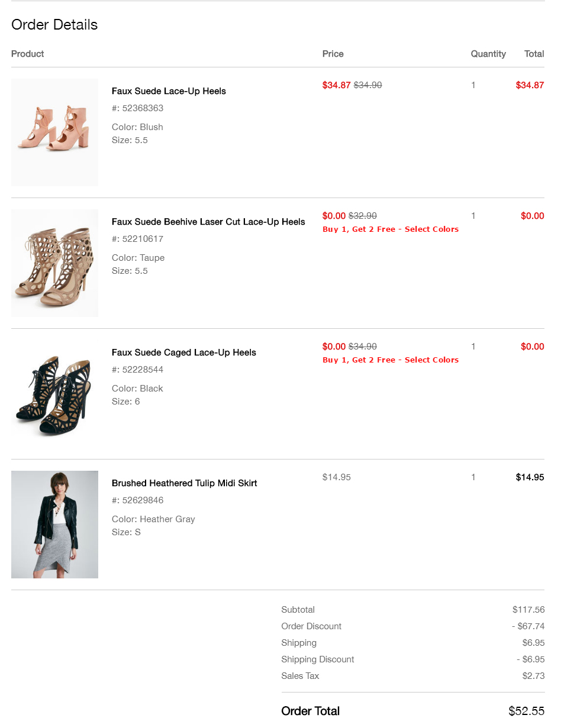The height and width of the screenshot is (728, 561).
Task: Click the Sales Tax amount $2.73
Action: click(x=534, y=676)
